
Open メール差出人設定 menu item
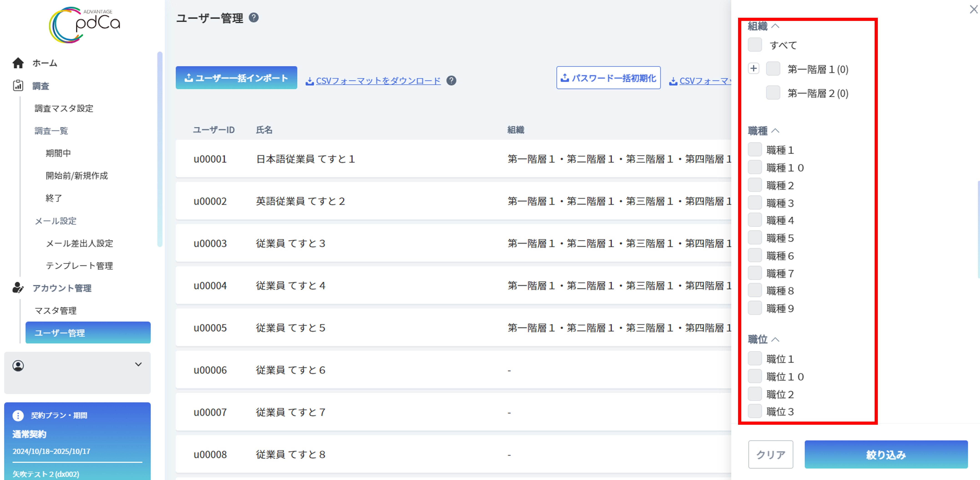(79, 243)
